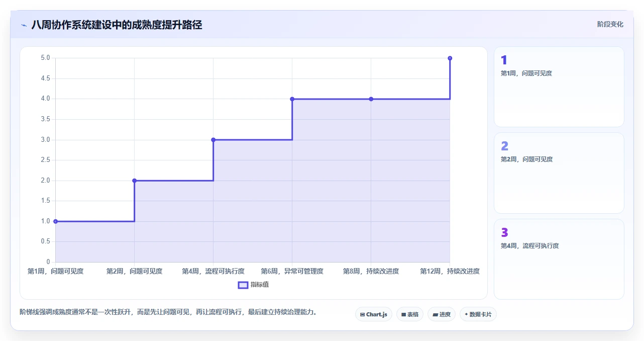Viewport: 644px width, 341px height.
Task: Click the data point at 第8周，持续改进度
Action: [x=371, y=99]
